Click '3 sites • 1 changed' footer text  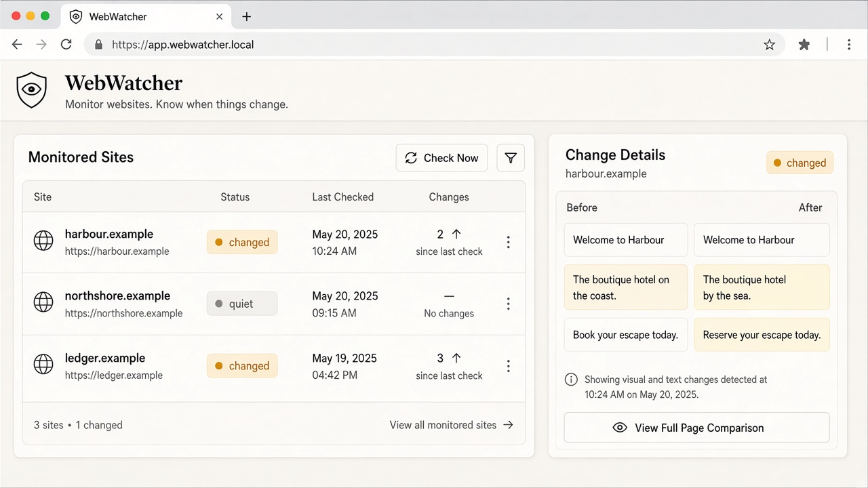coord(79,425)
